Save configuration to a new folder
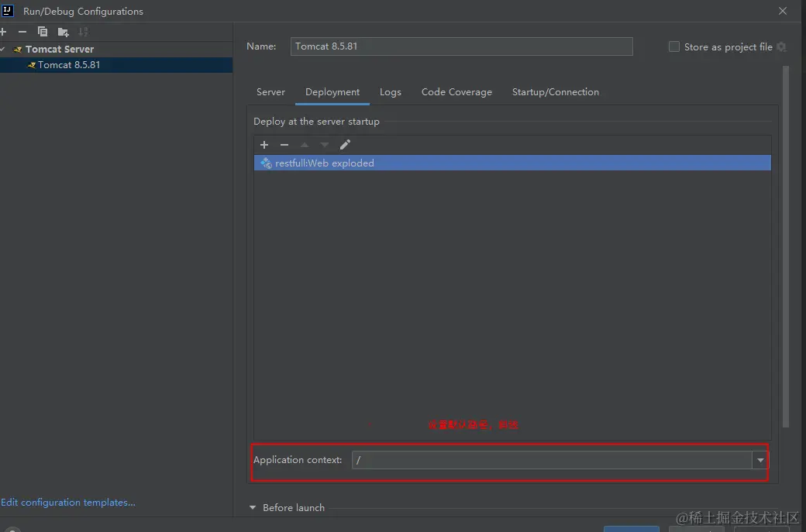This screenshot has width=806, height=532. point(64,32)
